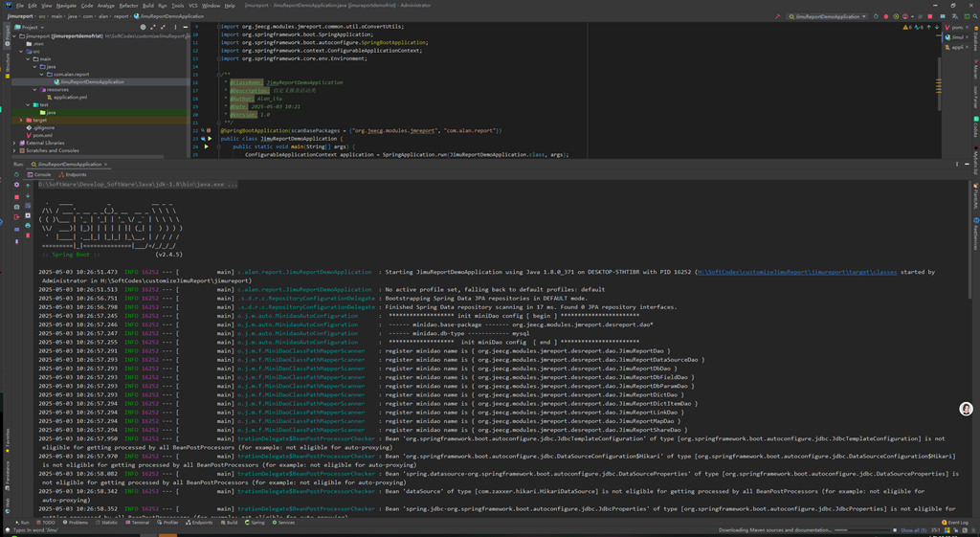Collapse the com.alan.report package
The image size is (980, 537).
pyautogui.click(x=42, y=75)
